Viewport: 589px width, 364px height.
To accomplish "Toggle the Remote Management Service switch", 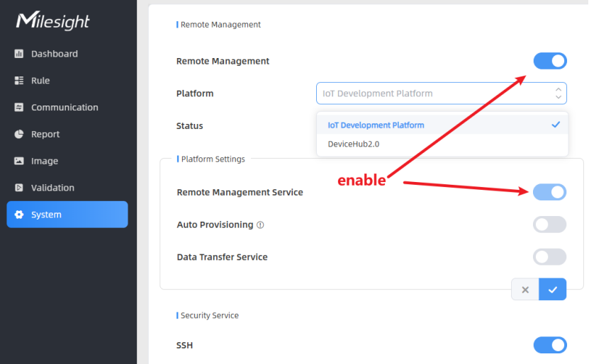I will (549, 192).
